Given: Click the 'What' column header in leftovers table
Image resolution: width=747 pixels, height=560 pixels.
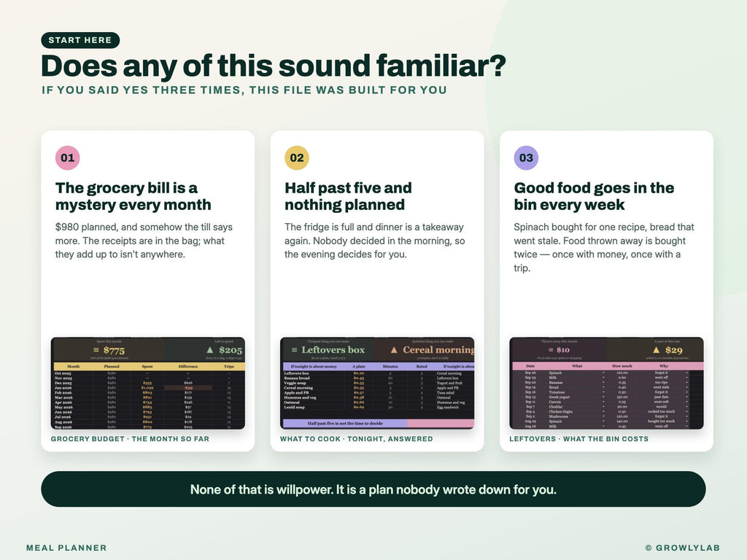Looking at the screenshot, I should (x=577, y=366).
